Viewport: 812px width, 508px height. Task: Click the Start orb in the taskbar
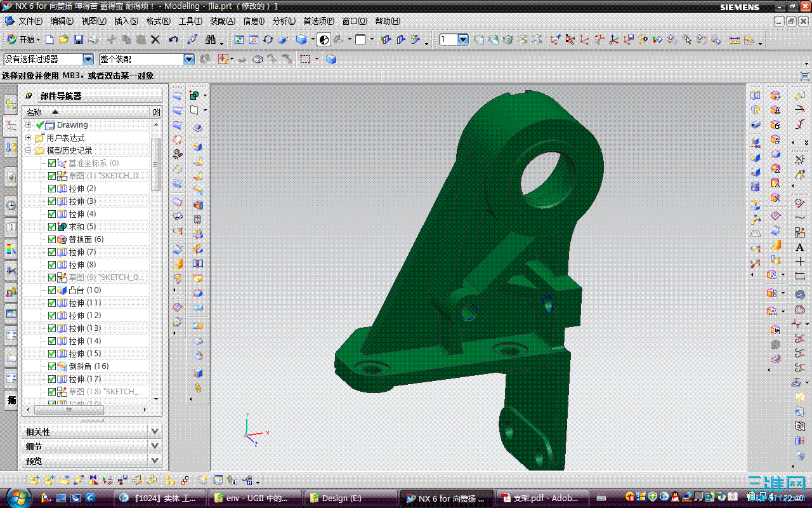point(17,497)
